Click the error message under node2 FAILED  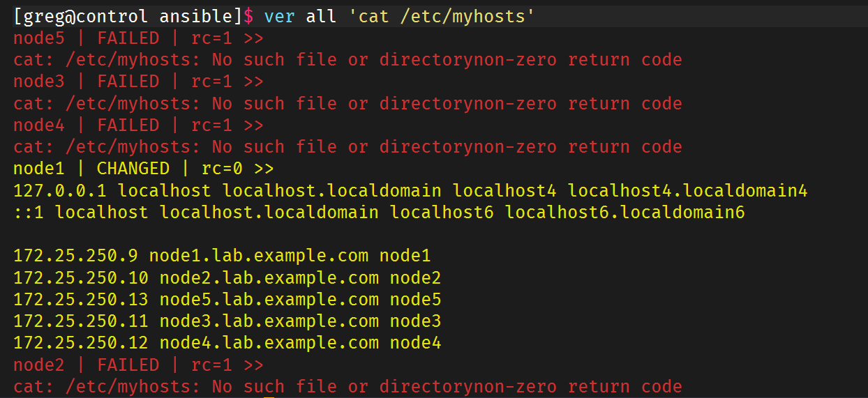pyautogui.click(x=347, y=386)
